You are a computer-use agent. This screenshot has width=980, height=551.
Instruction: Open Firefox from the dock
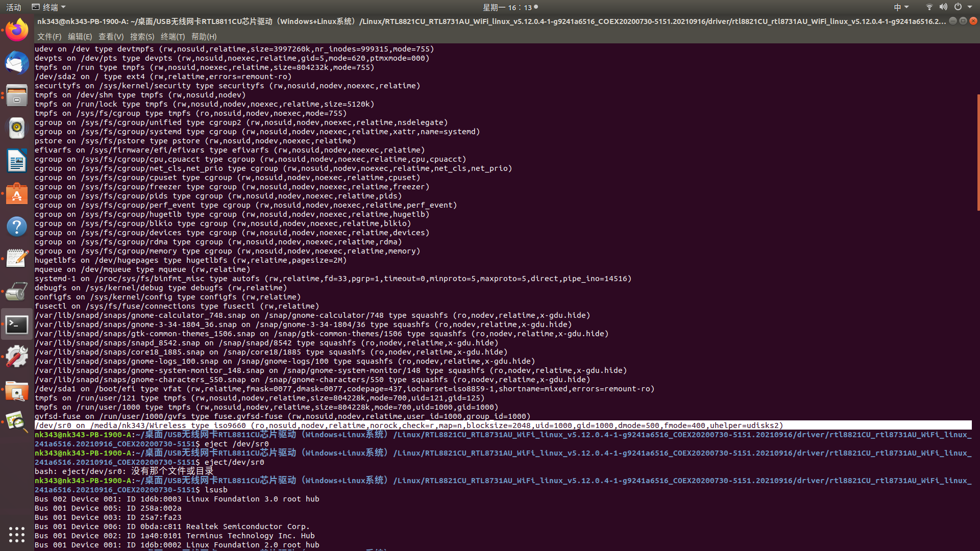pos(17,30)
